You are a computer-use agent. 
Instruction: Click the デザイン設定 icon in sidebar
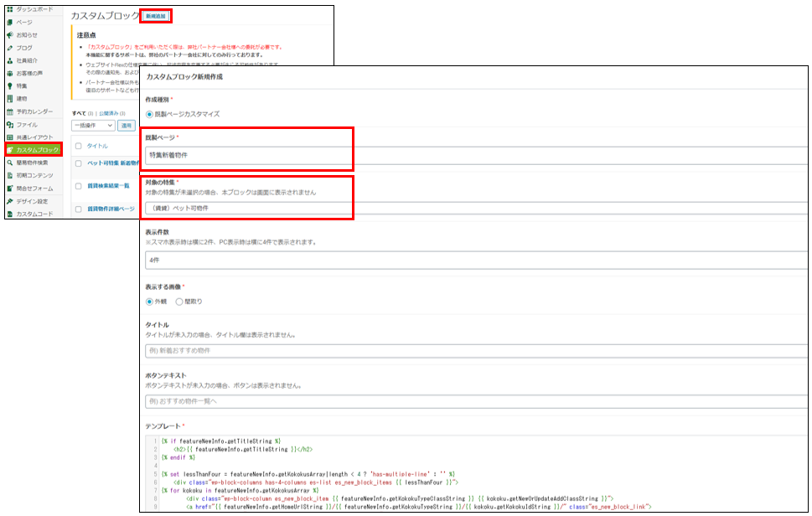tap(9, 201)
